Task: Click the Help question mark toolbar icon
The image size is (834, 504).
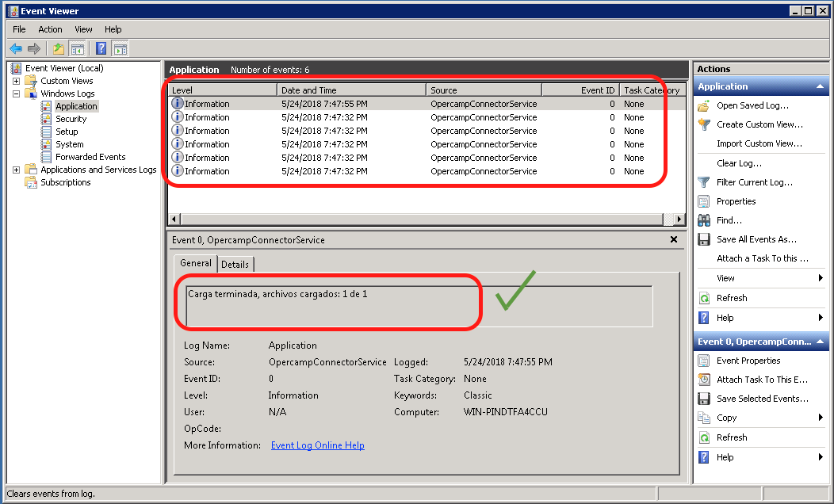Action: [x=101, y=48]
